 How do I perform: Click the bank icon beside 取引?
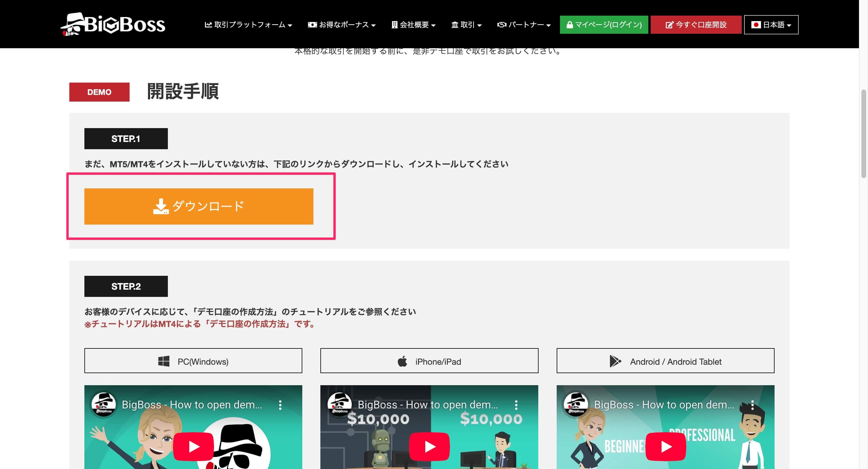pyautogui.click(x=455, y=25)
